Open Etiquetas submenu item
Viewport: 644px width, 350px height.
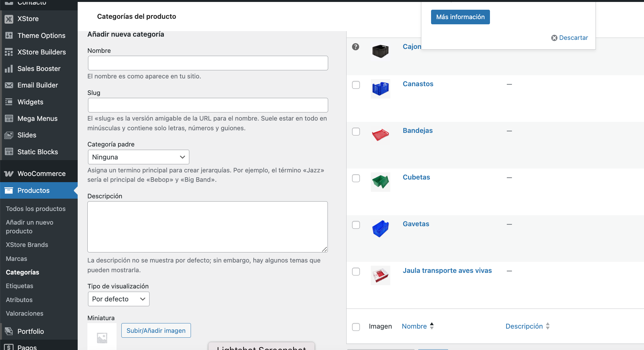[19, 286]
